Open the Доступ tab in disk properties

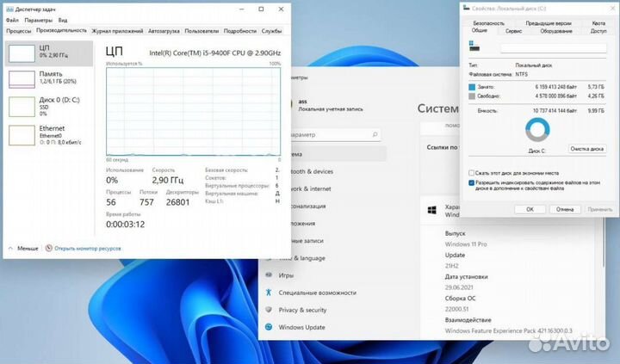pyautogui.click(x=598, y=31)
